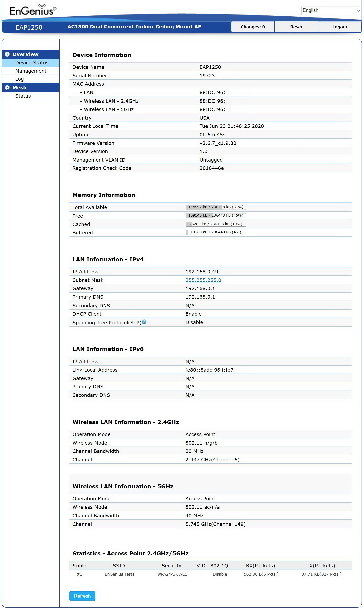This screenshot has height=608, width=364.
Task: Click the Mesh gear icon
Action: (7, 87)
